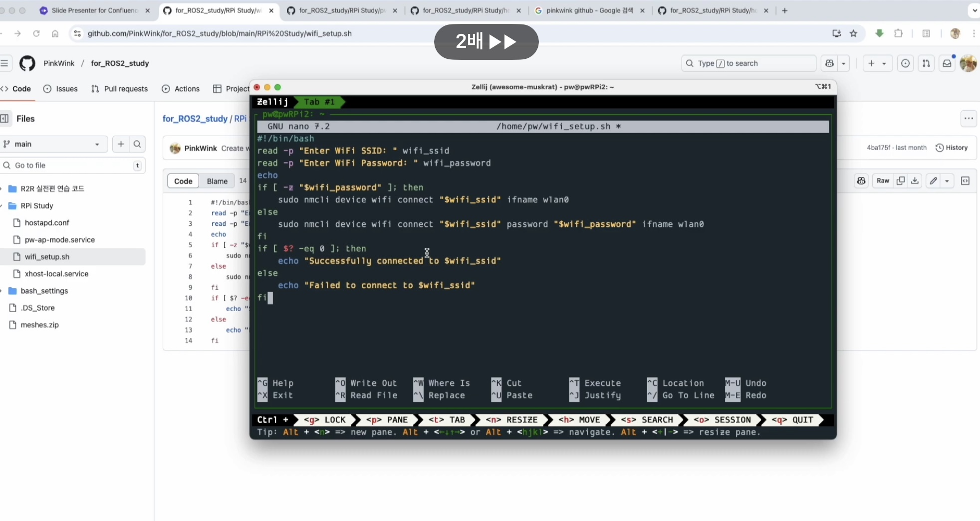Open the commit History link

pyautogui.click(x=952, y=148)
